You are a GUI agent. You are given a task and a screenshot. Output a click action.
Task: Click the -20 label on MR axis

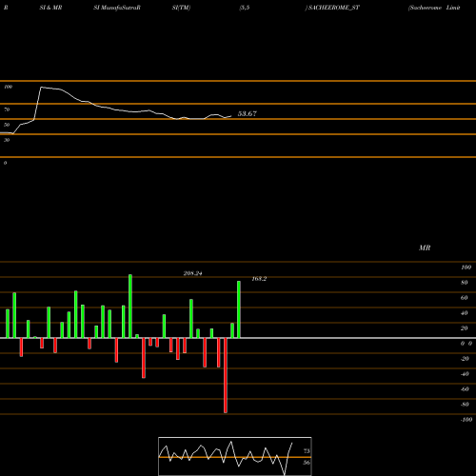coord(465,359)
